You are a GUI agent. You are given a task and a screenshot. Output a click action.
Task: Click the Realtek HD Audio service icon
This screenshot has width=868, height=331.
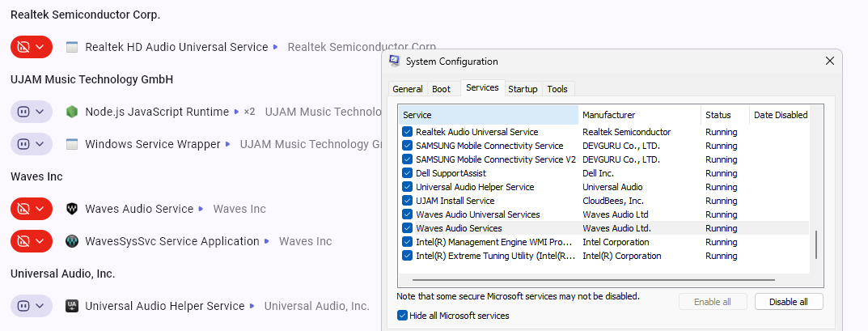tap(72, 47)
